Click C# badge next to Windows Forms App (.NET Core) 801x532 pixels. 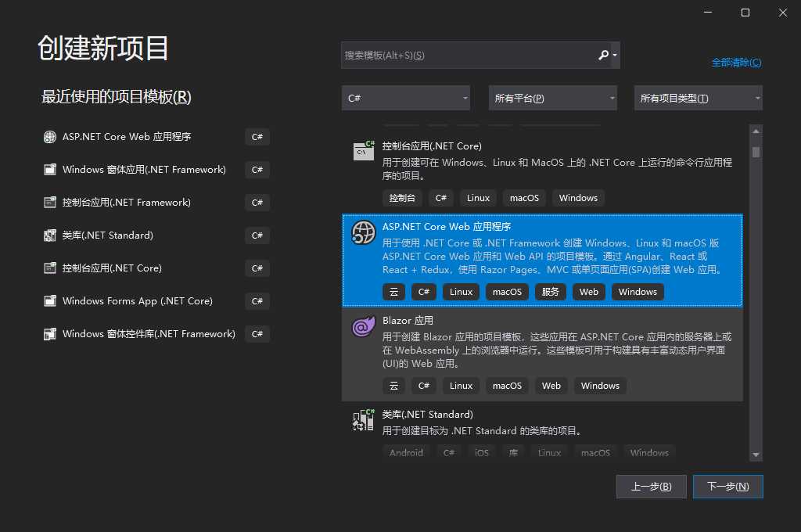[x=257, y=301]
